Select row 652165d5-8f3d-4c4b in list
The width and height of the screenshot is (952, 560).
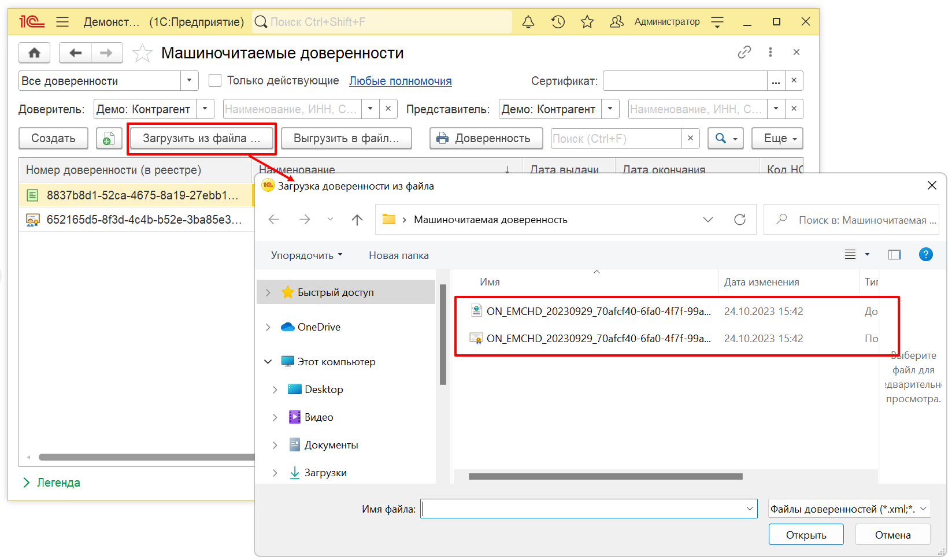click(136, 220)
